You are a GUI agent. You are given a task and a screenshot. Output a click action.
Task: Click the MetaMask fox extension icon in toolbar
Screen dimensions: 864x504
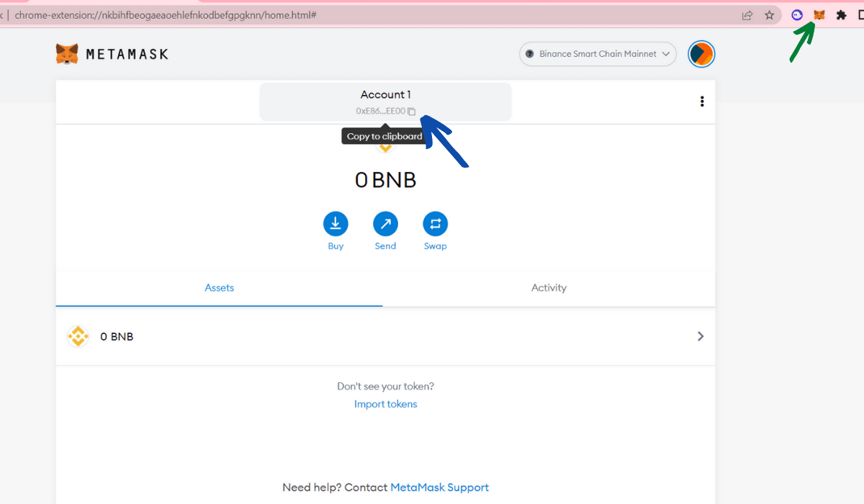tap(819, 14)
